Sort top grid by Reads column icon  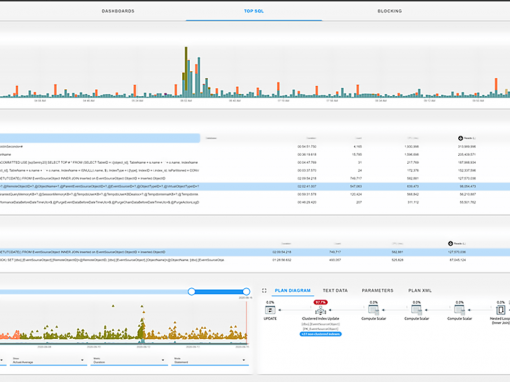click(460, 138)
